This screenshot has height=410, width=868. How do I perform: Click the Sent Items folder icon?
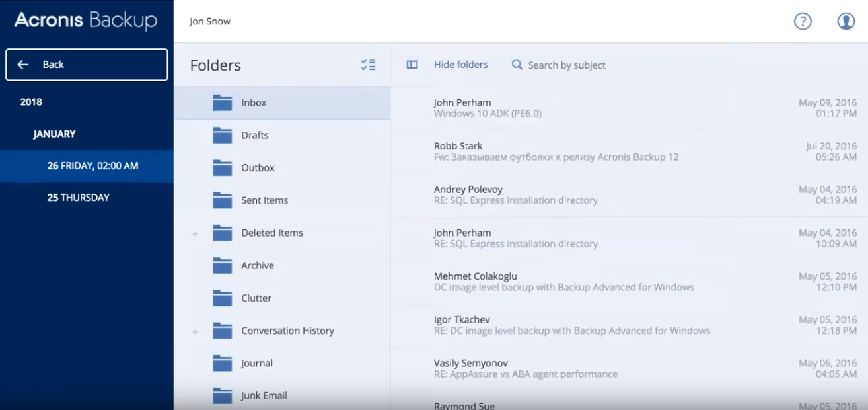pyautogui.click(x=223, y=200)
